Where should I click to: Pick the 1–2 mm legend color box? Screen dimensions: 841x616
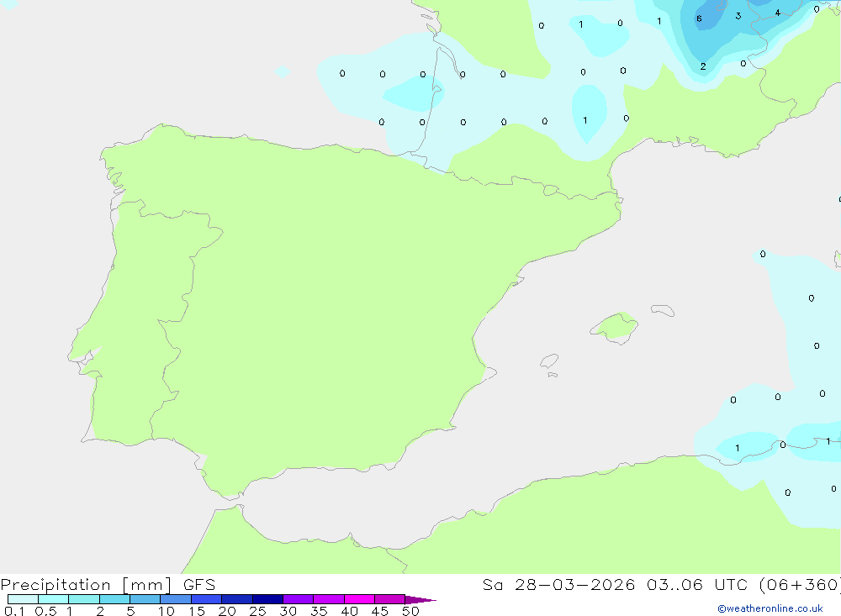pyautogui.click(x=84, y=599)
